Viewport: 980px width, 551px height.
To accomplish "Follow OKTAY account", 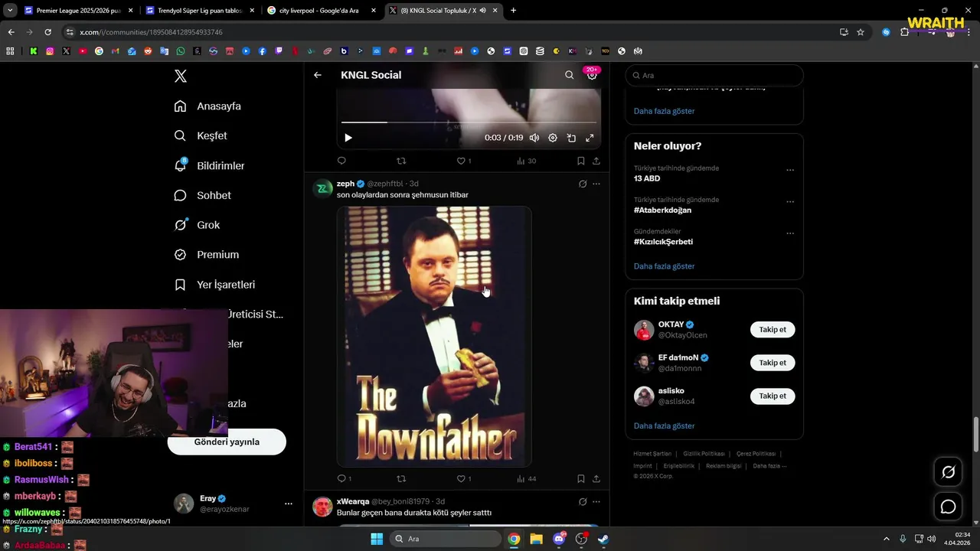I will 773,330.
